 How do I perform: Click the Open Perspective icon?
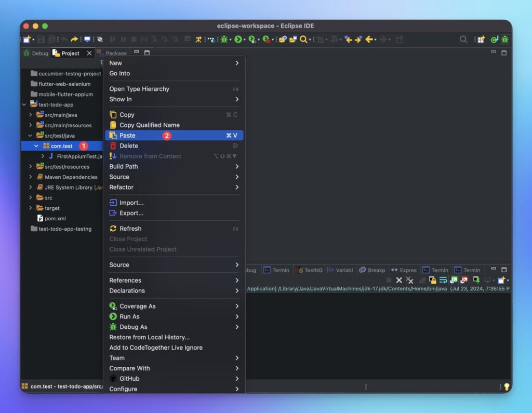coord(481,39)
